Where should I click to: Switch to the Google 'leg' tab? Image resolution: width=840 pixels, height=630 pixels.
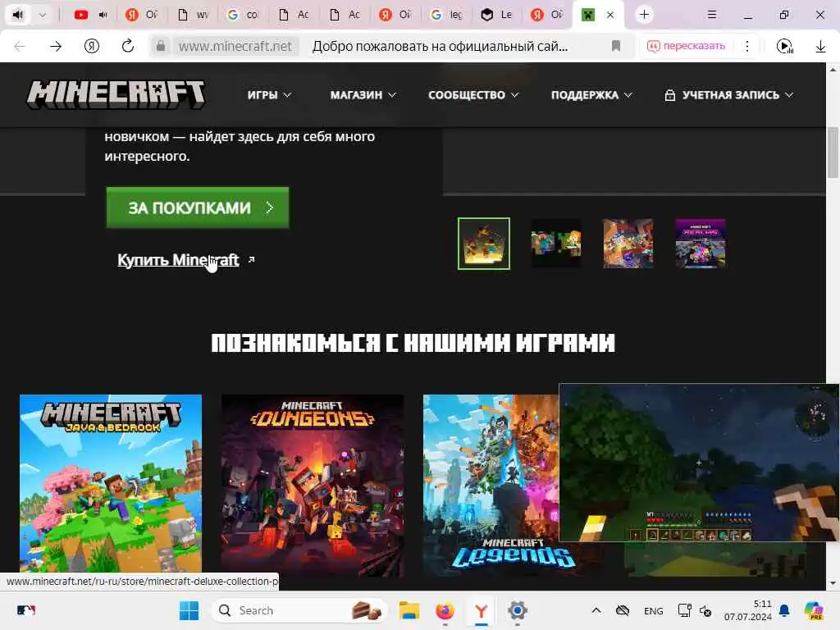tap(447, 15)
